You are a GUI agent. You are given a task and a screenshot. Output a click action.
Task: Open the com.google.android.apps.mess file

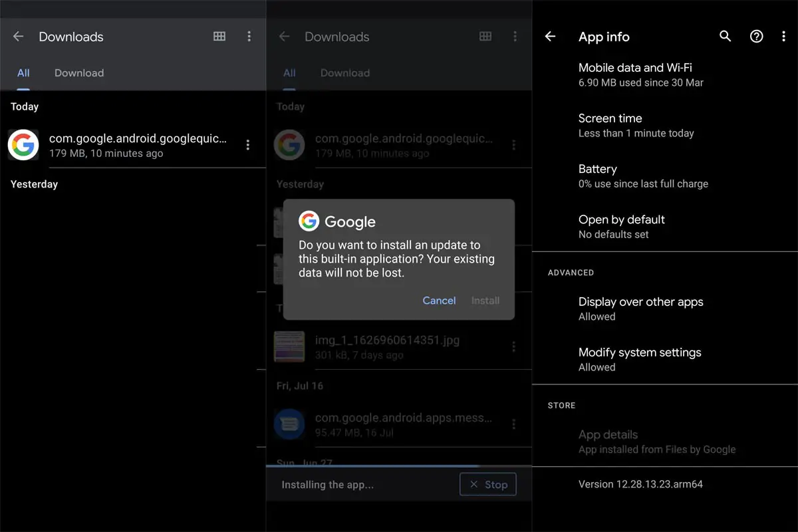click(399, 424)
